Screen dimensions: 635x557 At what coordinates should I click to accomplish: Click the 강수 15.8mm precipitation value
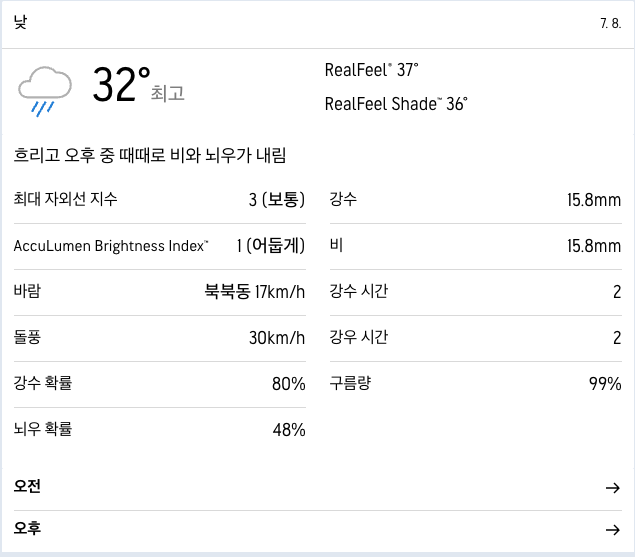point(594,200)
